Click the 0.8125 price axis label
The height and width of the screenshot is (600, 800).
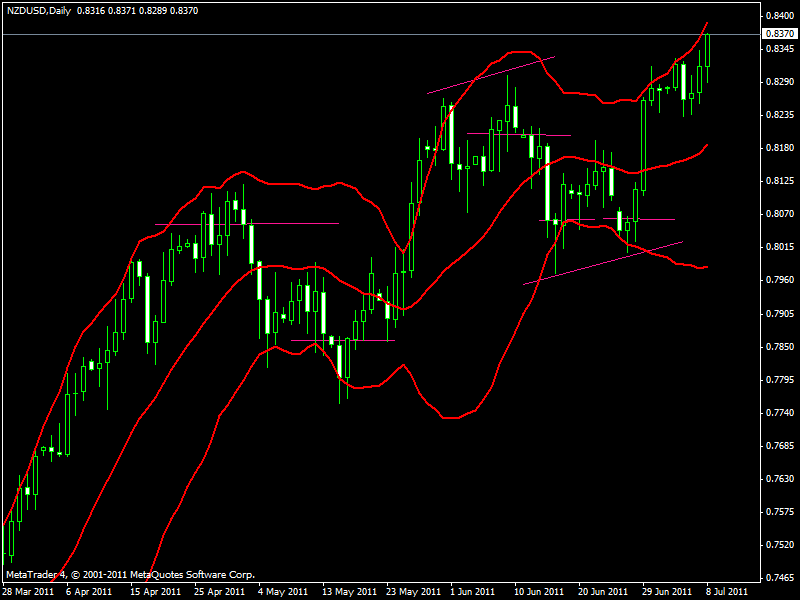tap(780, 181)
